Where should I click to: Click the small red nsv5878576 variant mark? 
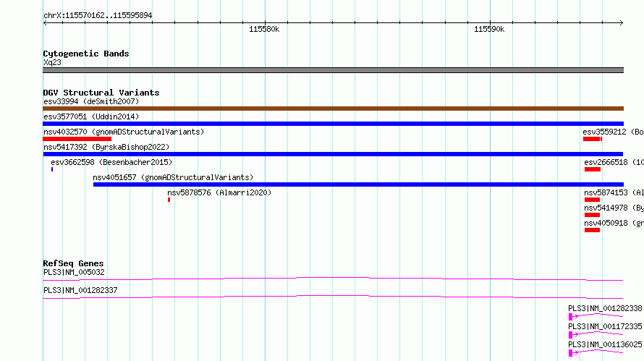[x=169, y=200]
